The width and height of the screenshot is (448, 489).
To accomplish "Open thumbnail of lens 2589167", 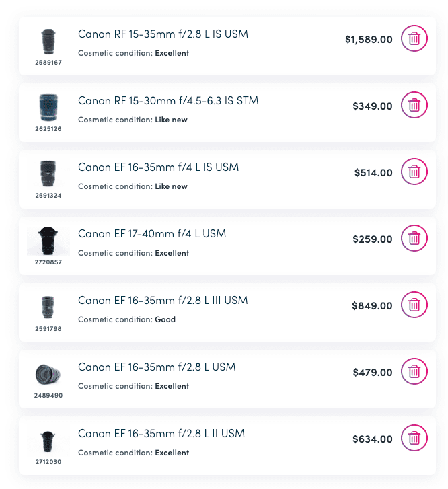I will click(x=48, y=42).
